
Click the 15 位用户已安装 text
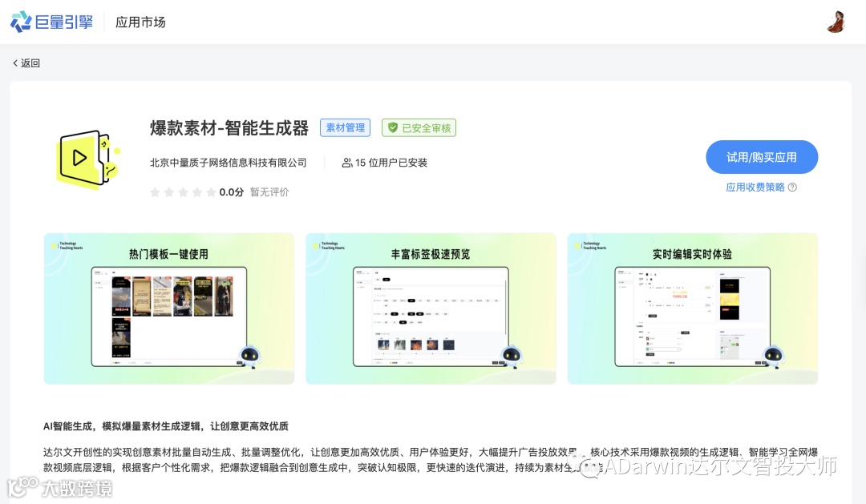(391, 163)
